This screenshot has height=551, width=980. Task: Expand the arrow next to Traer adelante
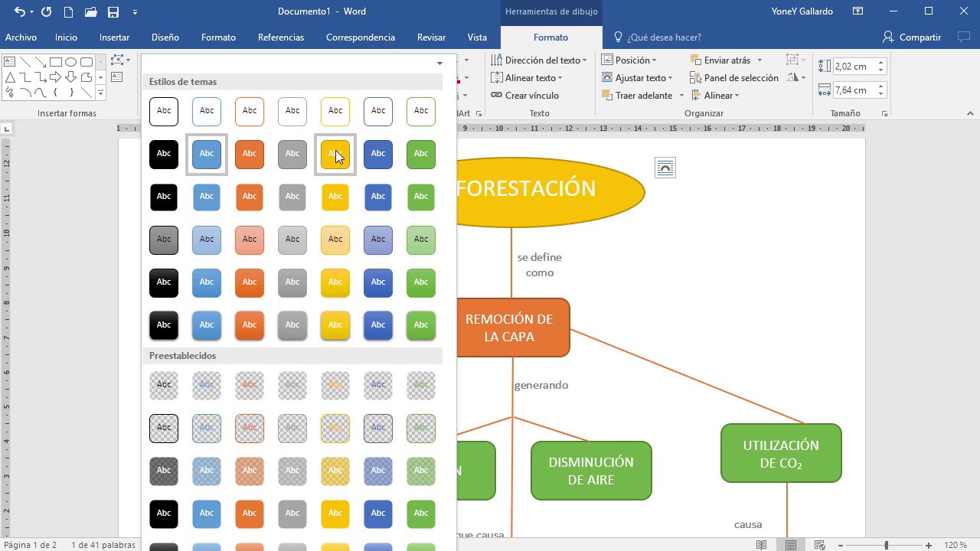click(x=681, y=96)
